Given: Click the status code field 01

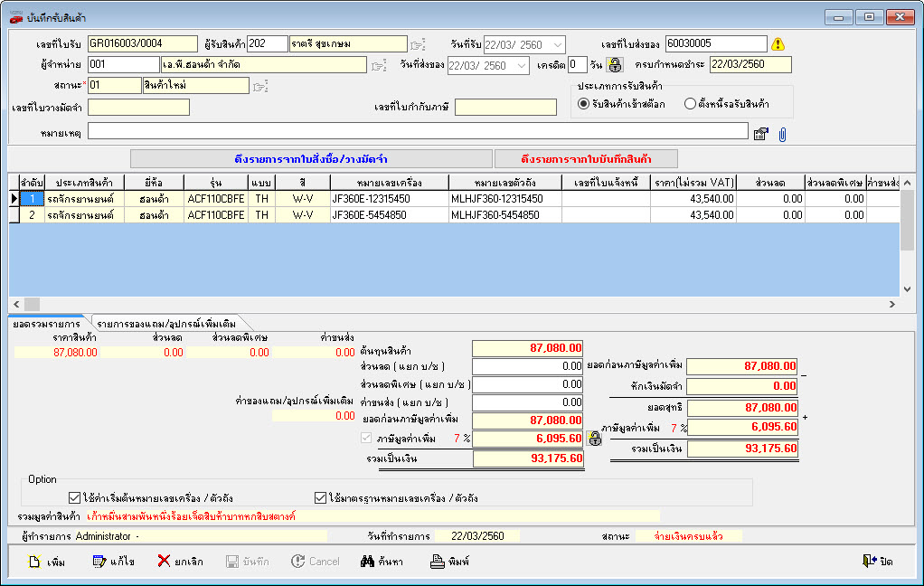Looking at the screenshot, I should coord(114,86).
